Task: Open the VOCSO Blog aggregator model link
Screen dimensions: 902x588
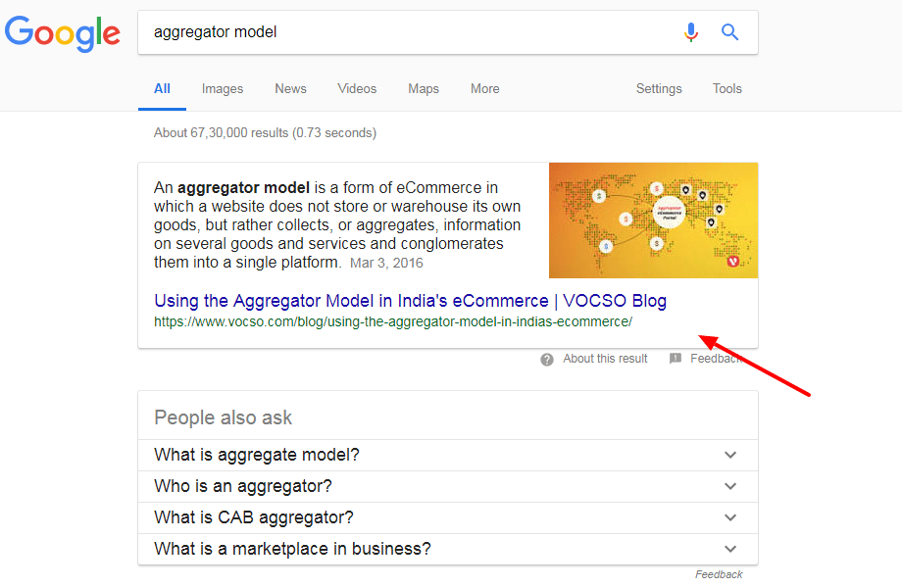Action: click(410, 300)
